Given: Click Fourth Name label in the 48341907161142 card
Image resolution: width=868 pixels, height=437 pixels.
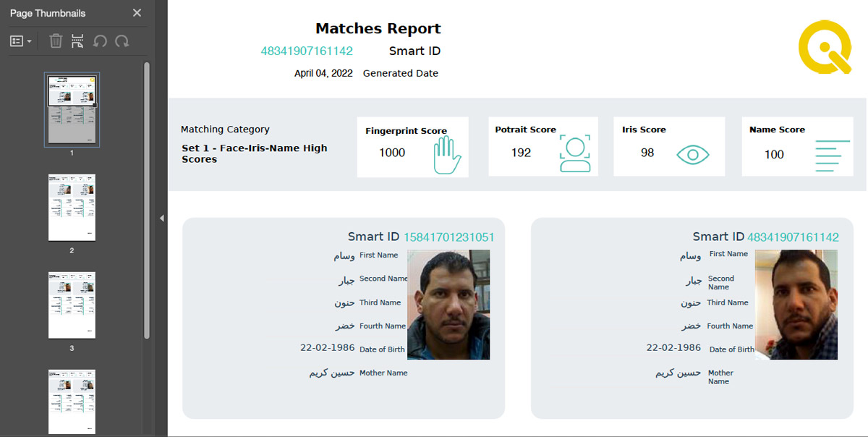Looking at the screenshot, I should pyautogui.click(x=730, y=326).
